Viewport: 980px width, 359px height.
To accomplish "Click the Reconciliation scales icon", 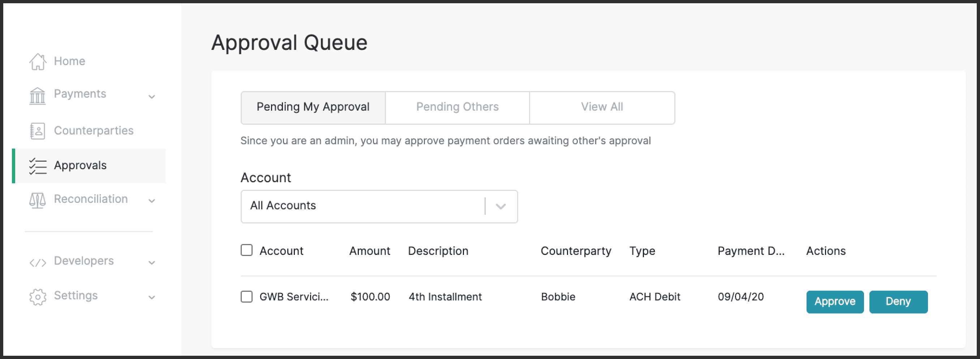I will (x=37, y=200).
